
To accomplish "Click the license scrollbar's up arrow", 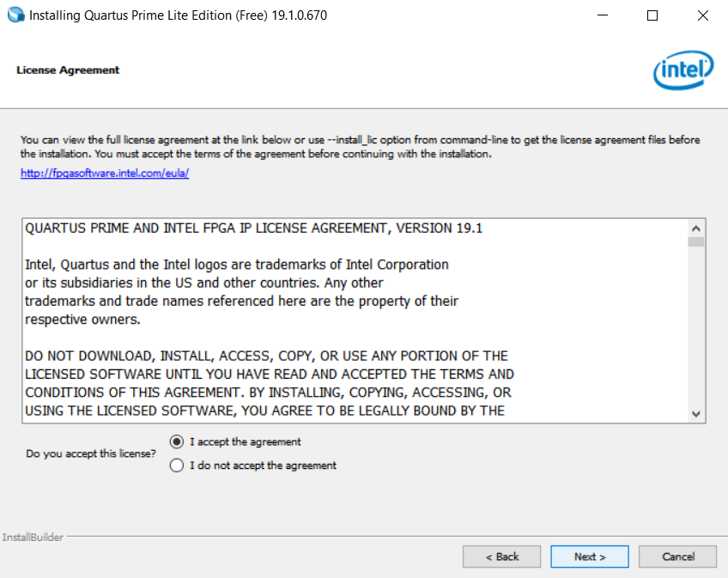I will tap(696, 228).
